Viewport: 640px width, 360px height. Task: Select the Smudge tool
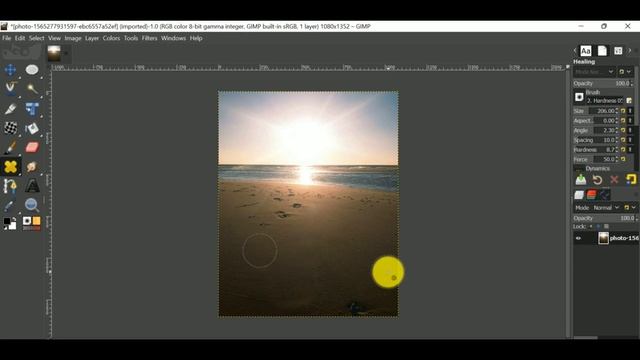[32, 167]
